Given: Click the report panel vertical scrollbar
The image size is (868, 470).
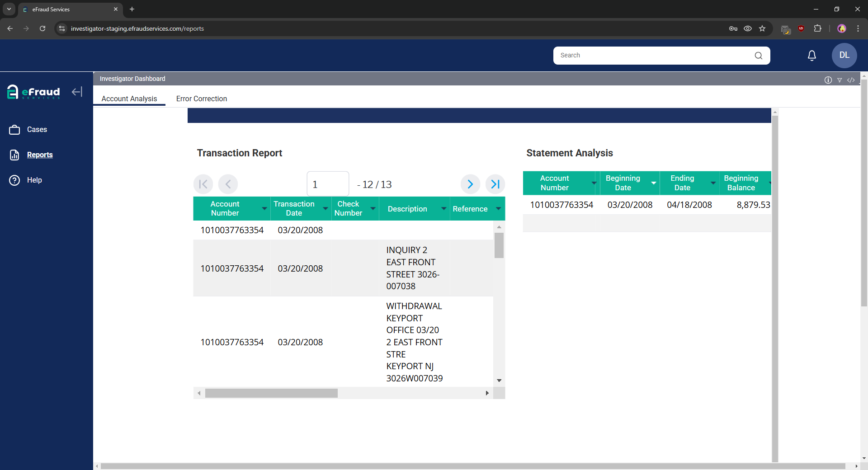Looking at the screenshot, I should pos(775,288).
